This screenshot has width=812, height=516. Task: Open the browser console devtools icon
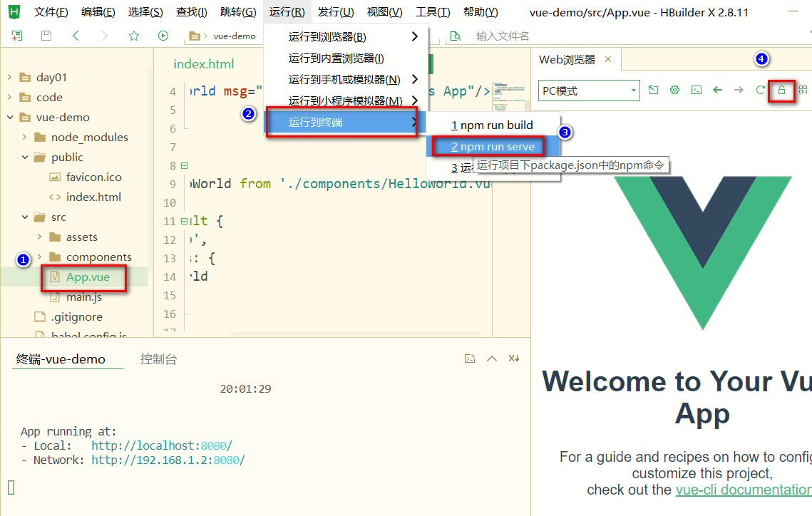(697, 90)
